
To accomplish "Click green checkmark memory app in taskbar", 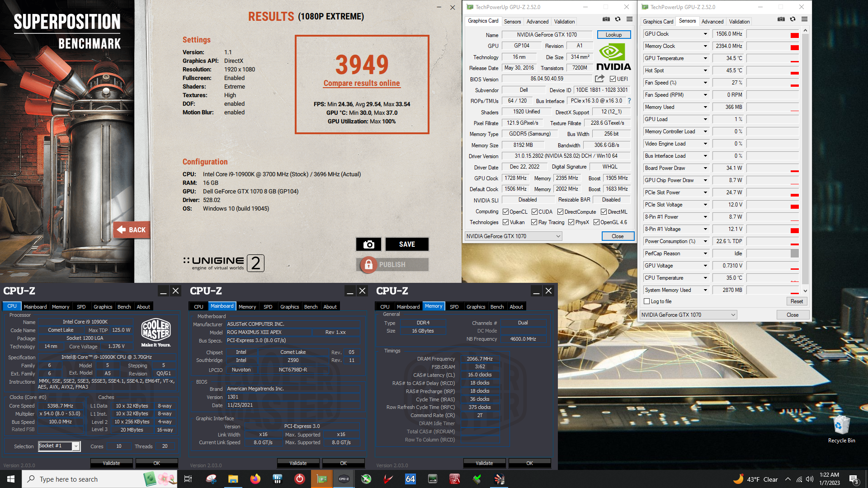I will (x=477, y=479).
